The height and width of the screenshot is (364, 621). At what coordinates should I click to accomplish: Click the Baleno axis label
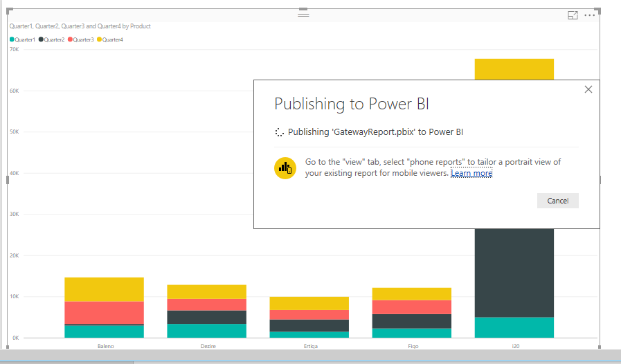[105, 346]
